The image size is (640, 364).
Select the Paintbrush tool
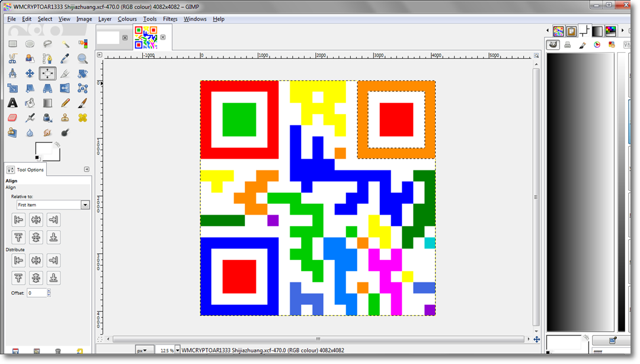click(82, 103)
